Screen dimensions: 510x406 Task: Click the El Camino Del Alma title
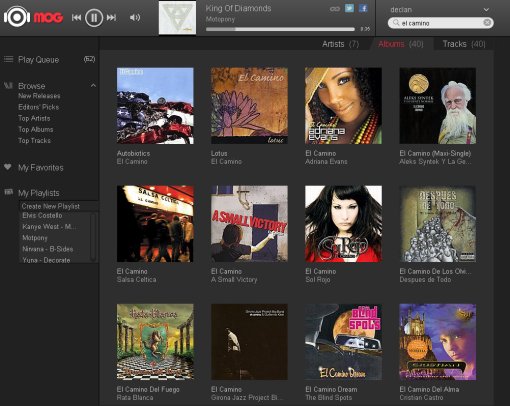click(429, 389)
